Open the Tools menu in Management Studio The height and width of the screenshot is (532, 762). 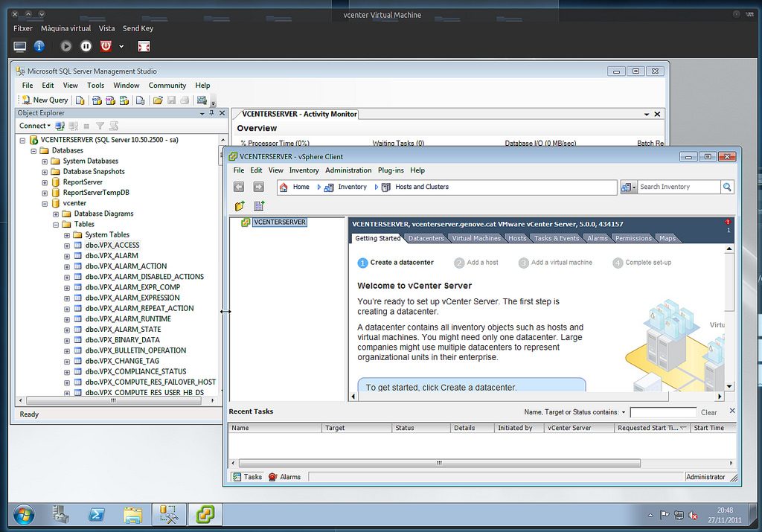(x=96, y=85)
